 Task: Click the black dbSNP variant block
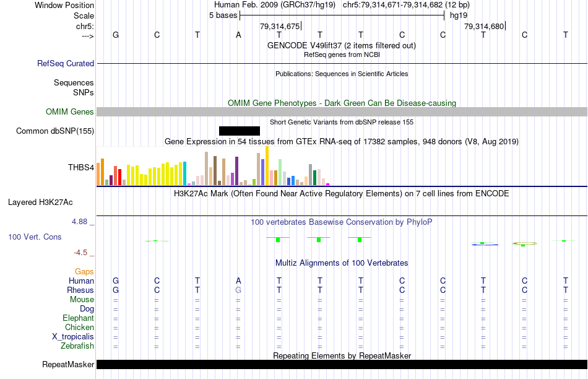pos(240,131)
